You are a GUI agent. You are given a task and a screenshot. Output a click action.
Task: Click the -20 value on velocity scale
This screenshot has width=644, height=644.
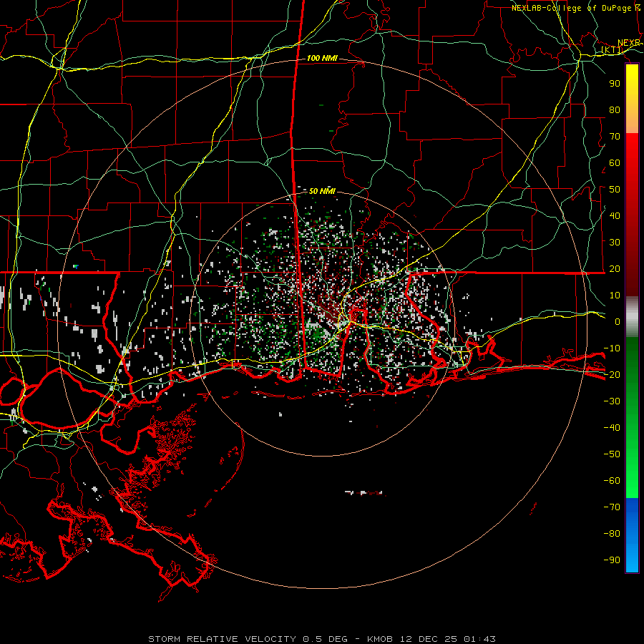pos(612,374)
